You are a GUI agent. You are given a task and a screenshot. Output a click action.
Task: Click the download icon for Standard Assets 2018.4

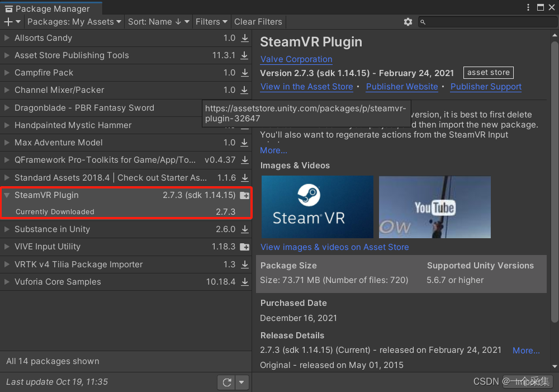click(245, 178)
